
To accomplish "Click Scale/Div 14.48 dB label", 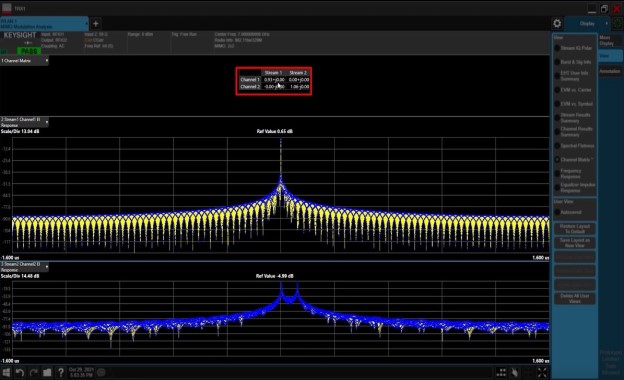I will [x=20, y=276].
